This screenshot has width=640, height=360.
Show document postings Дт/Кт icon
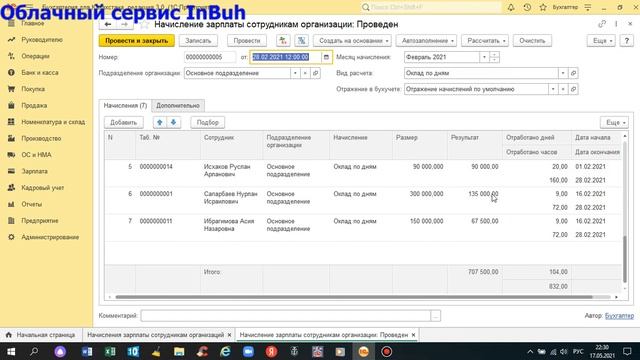283,40
